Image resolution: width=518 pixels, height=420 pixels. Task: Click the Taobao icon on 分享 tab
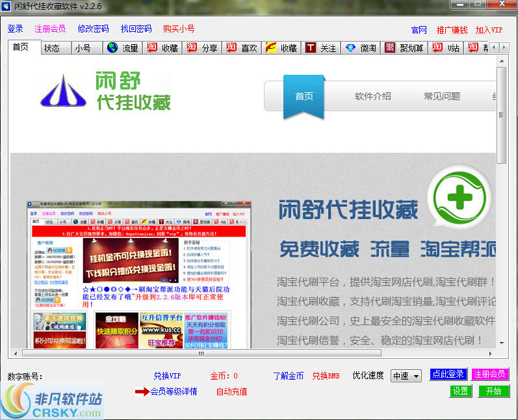[192, 47]
